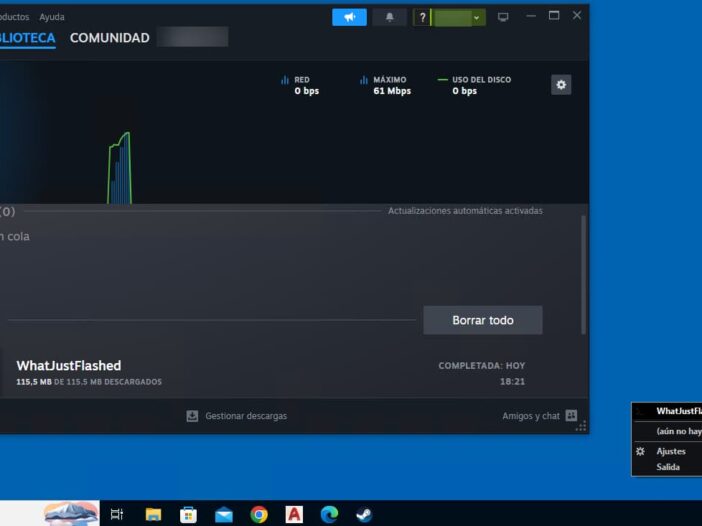Viewport: 702px width, 526px height.
Task: Click the downloads list vertical scrollbar
Action: click(x=583, y=275)
